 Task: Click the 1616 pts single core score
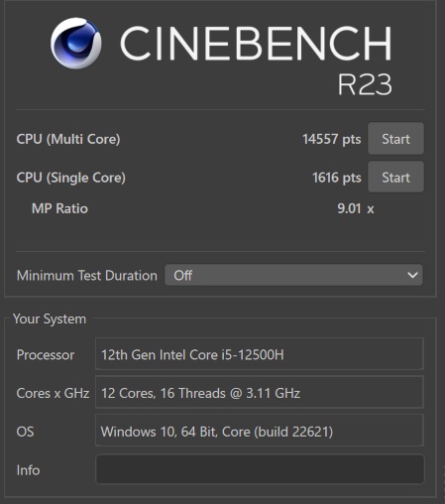tap(337, 178)
